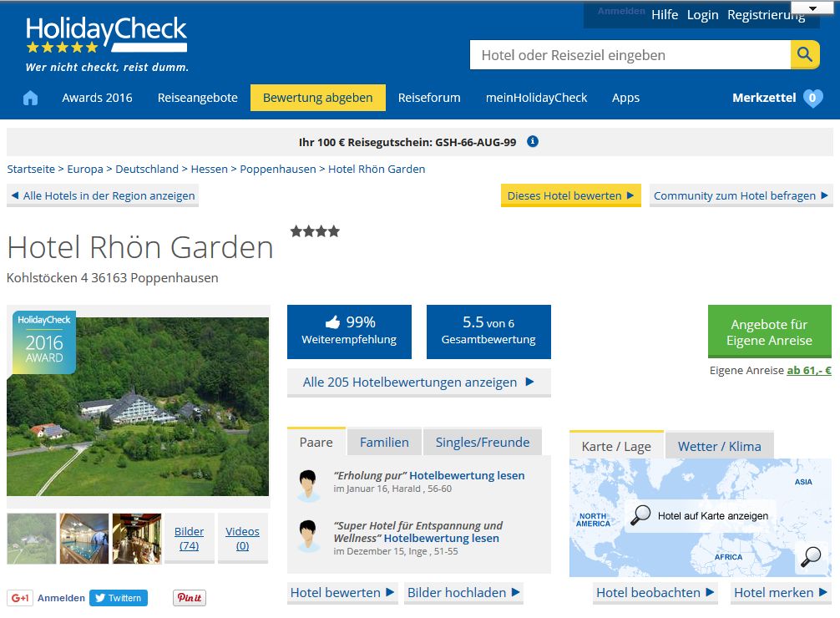Select the Wetter / Klima tab
Screen dimensions: 840x618
coord(719,446)
